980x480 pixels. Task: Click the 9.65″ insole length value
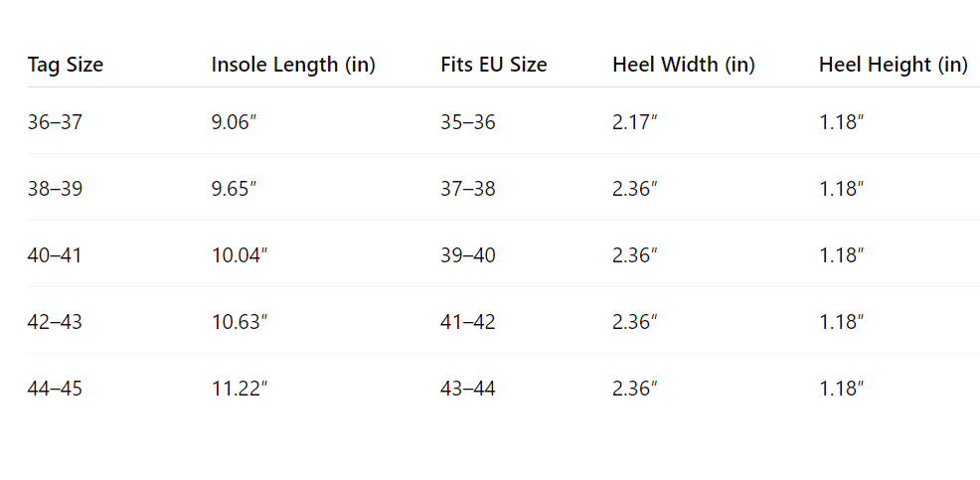pos(235,189)
